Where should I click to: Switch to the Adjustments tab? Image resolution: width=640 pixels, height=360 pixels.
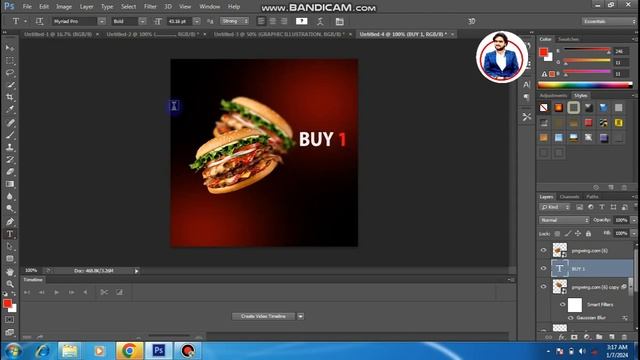click(553, 96)
